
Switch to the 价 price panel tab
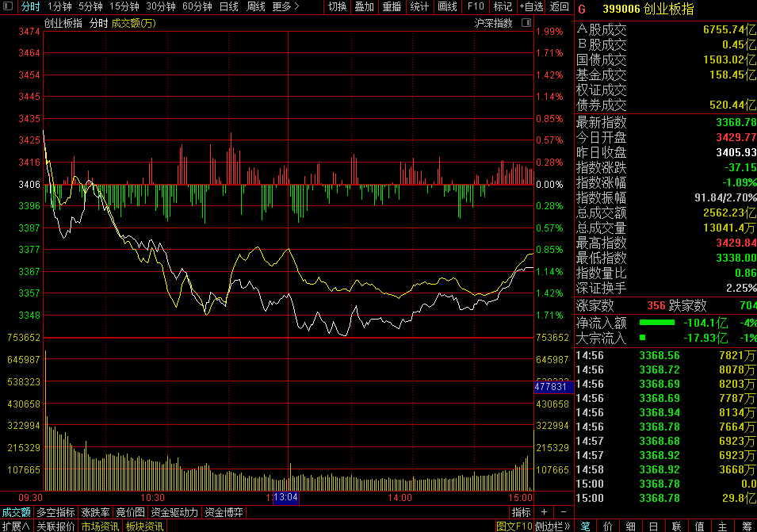point(608,526)
